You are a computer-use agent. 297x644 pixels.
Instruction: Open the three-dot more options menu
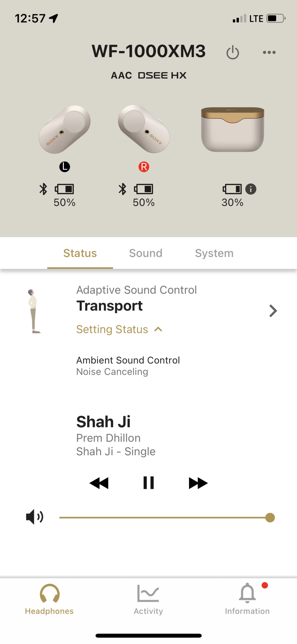(x=269, y=52)
